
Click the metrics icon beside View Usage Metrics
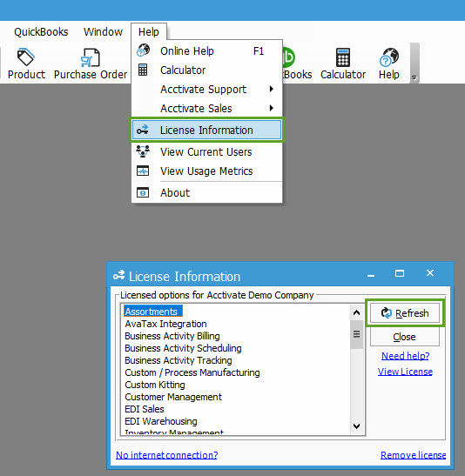(143, 171)
